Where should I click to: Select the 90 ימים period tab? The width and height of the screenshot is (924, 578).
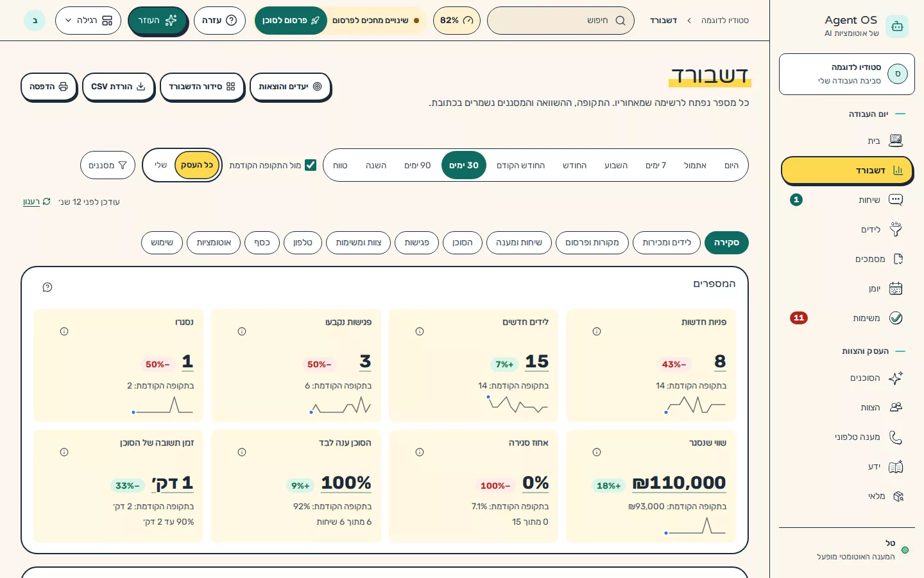(418, 165)
